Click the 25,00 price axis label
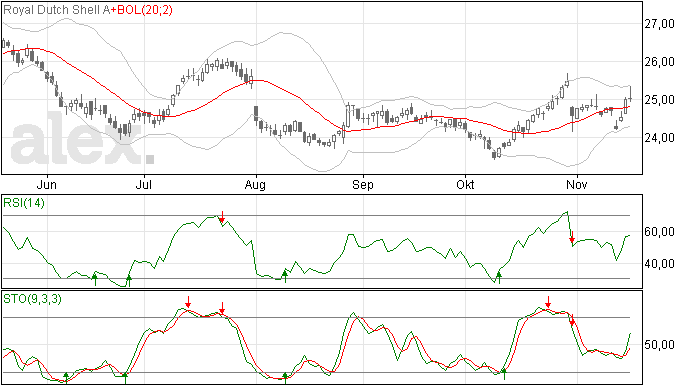This screenshot has width=690, height=387. 659,100
